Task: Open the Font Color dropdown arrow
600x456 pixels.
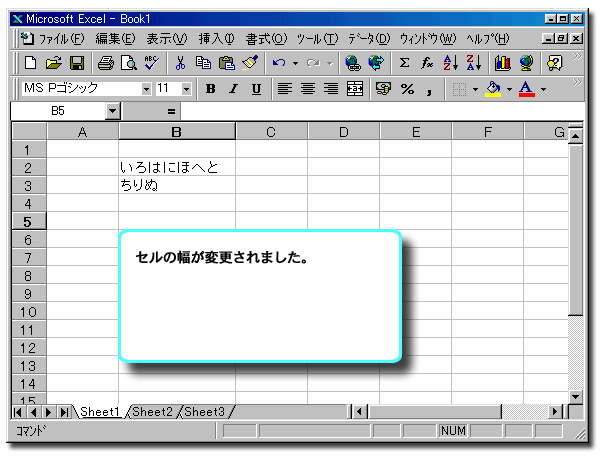Action: pos(543,90)
